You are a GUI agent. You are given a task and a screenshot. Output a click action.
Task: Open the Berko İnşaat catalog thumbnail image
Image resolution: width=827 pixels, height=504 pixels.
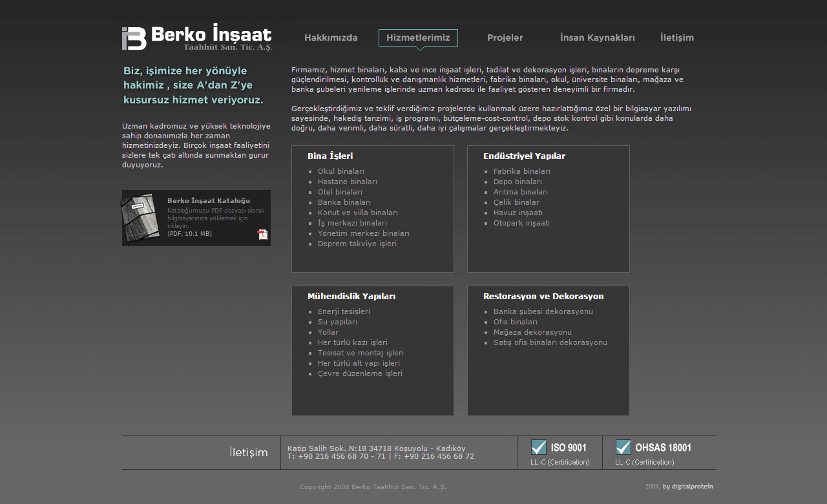140,218
